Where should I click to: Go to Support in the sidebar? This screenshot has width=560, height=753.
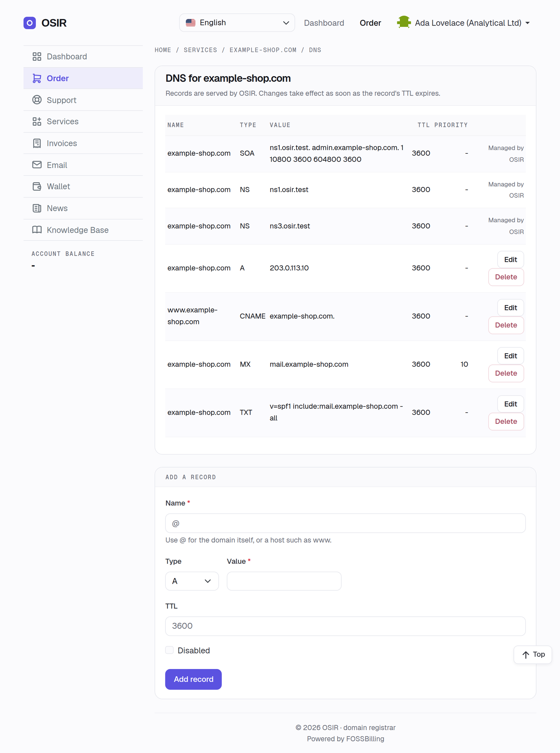83,100
